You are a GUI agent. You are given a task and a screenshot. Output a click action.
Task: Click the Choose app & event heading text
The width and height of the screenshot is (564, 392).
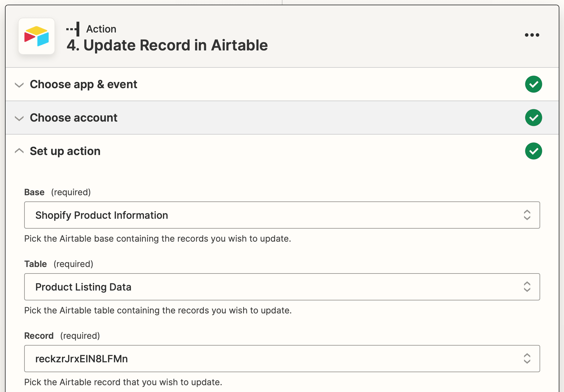[x=83, y=84]
